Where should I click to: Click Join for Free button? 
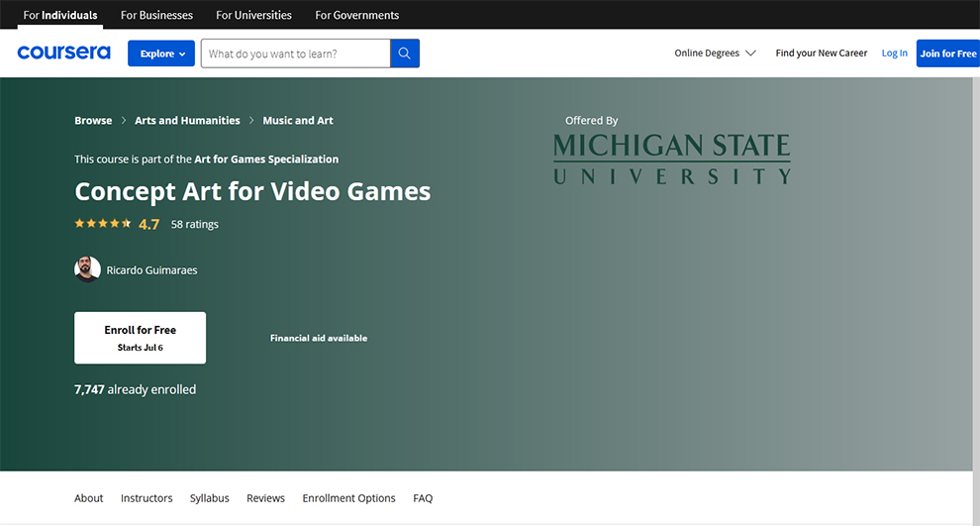[x=948, y=53]
